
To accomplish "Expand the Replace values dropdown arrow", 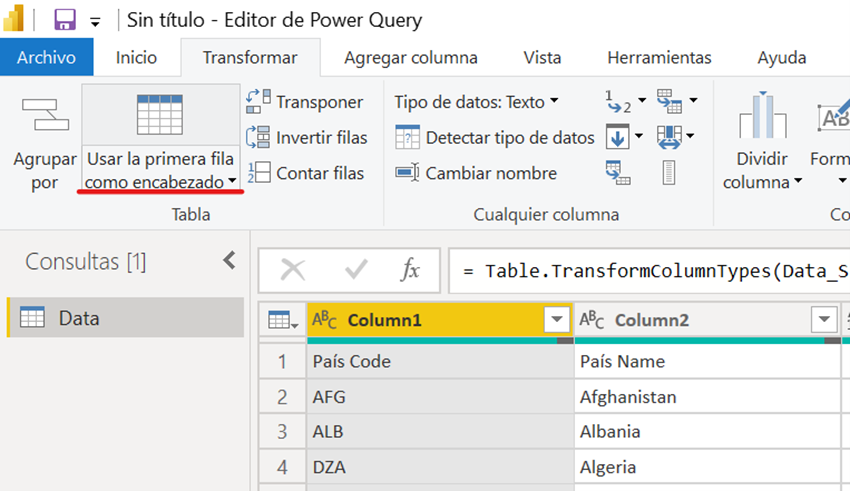I will pos(642,100).
